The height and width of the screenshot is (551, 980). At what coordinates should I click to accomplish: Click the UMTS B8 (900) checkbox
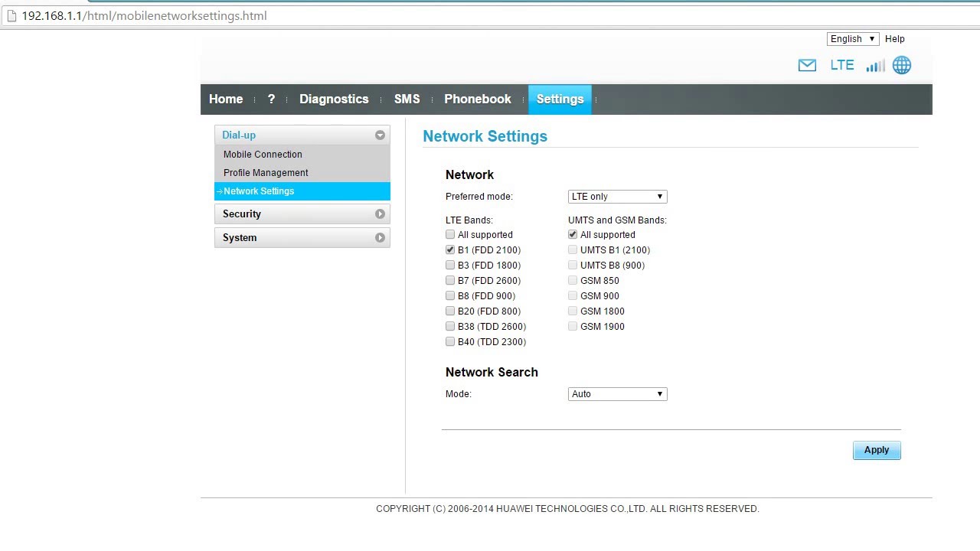(x=573, y=266)
